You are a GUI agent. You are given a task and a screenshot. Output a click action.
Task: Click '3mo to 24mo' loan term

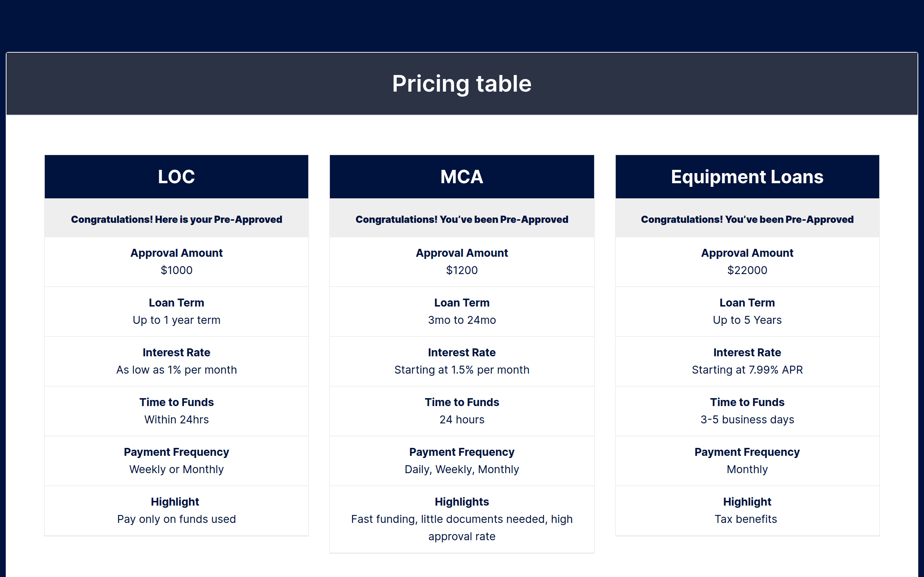coord(462,320)
